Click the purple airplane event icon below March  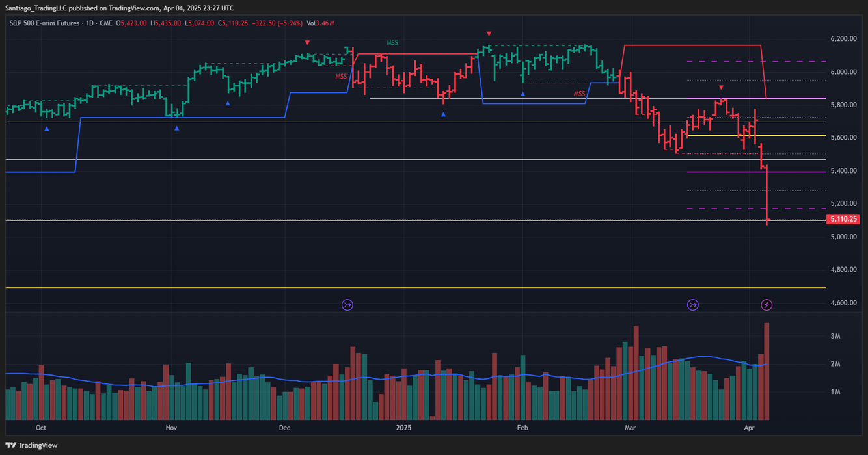click(x=693, y=305)
